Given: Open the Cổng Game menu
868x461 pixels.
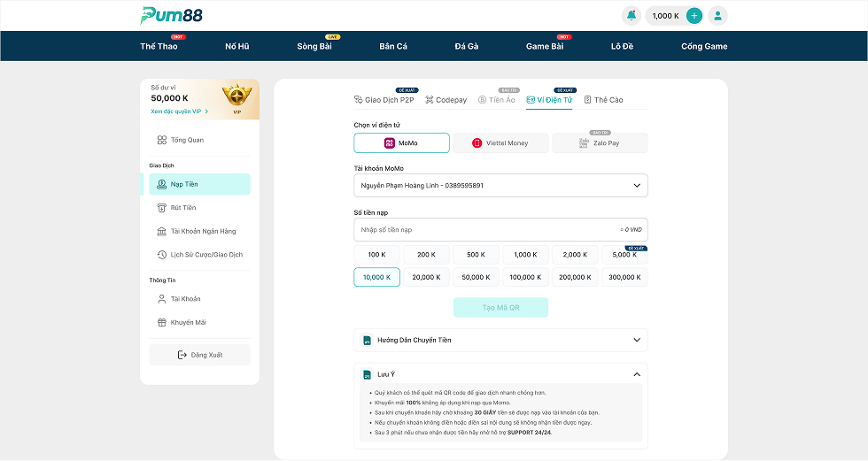Looking at the screenshot, I should [704, 46].
